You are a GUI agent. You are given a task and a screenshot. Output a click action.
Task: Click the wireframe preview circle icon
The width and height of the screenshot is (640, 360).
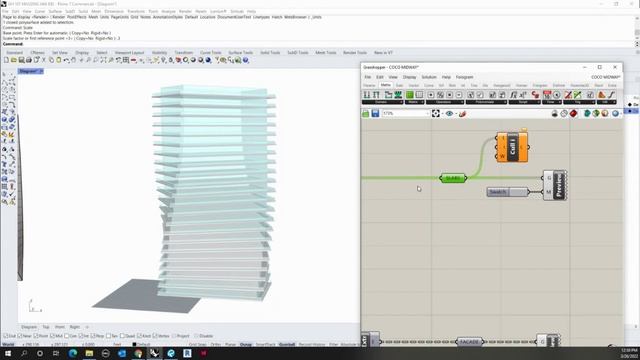[x=564, y=113]
